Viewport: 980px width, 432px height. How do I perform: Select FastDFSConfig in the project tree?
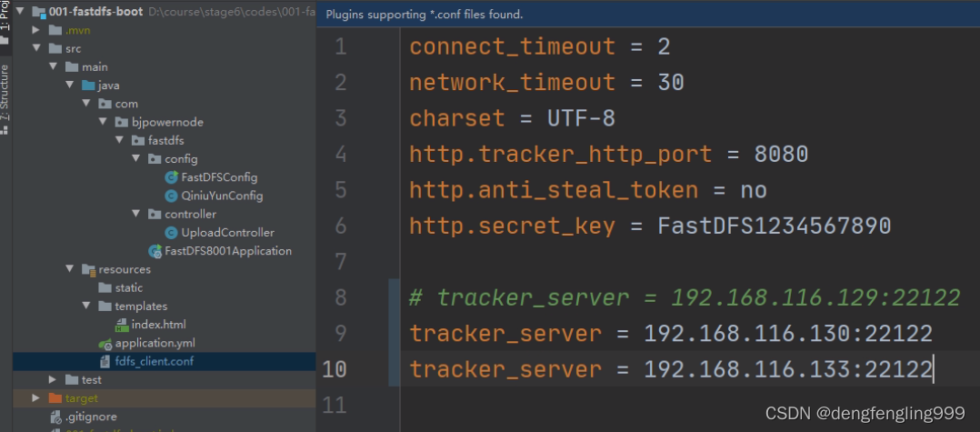coord(219,177)
